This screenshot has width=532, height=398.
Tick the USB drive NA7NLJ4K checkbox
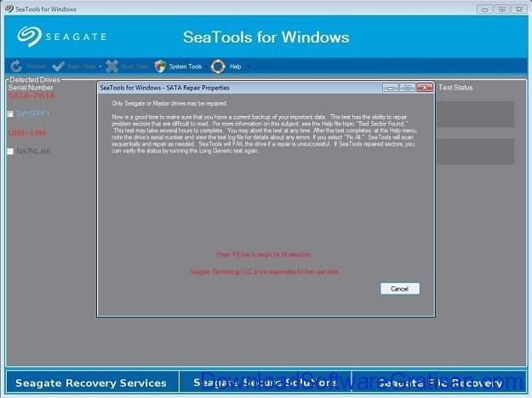[x=10, y=152]
